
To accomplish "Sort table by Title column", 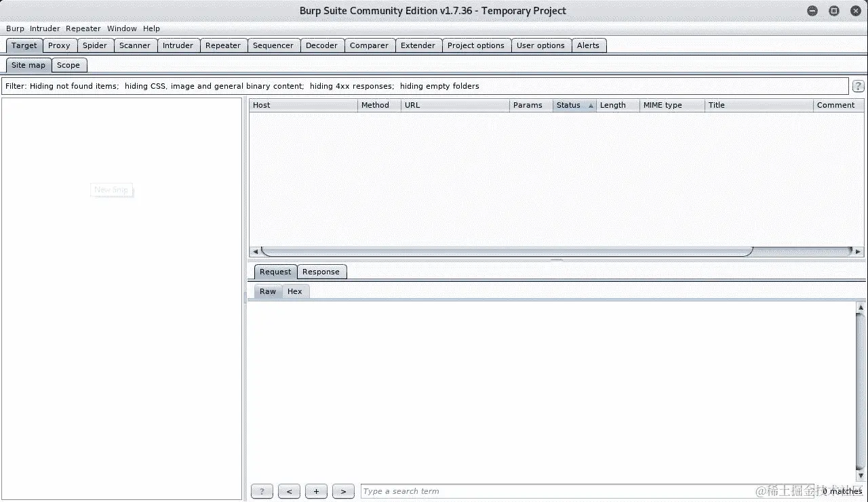I will [x=759, y=105].
